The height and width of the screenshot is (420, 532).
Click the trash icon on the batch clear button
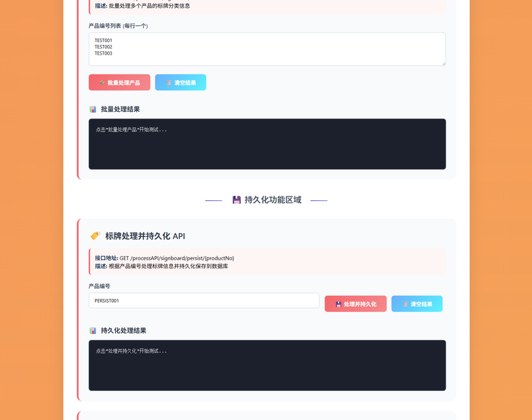[169, 83]
